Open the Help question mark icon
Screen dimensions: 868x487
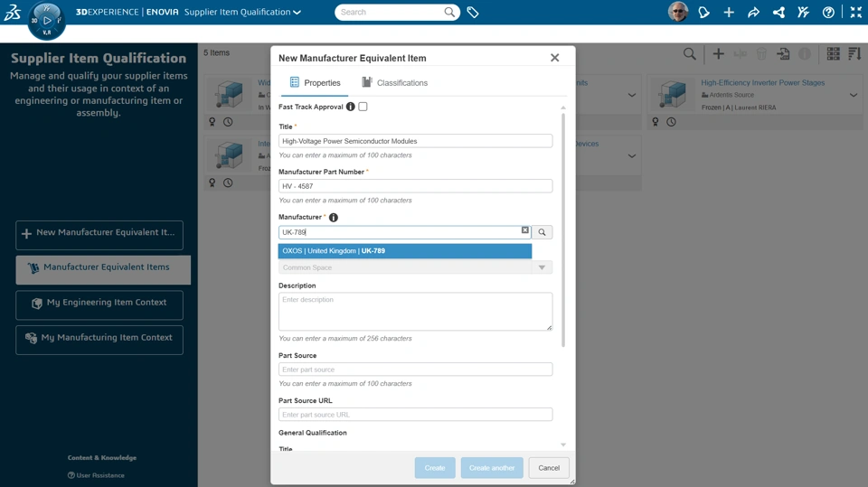(x=828, y=12)
